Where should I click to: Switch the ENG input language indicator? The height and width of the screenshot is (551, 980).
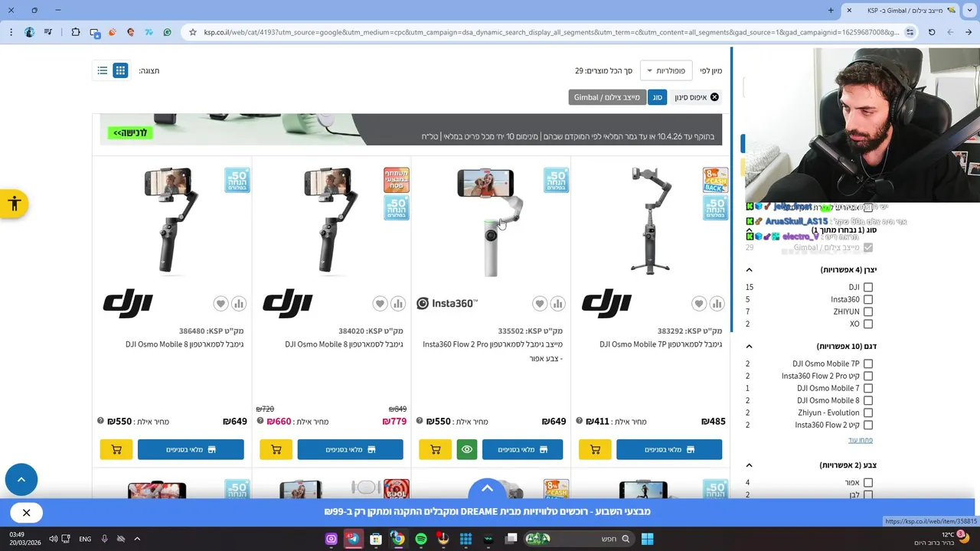point(85,539)
